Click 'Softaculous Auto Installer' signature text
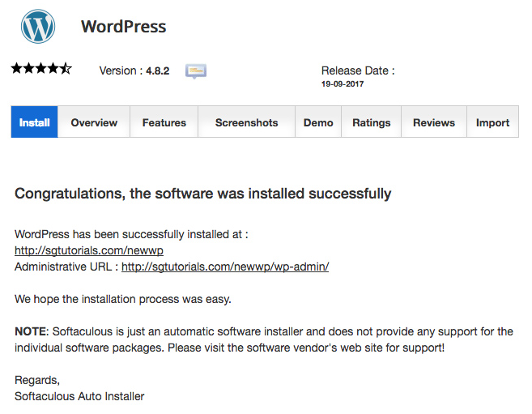Image resolution: width=532 pixels, height=414 pixels. click(x=79, y=396)
